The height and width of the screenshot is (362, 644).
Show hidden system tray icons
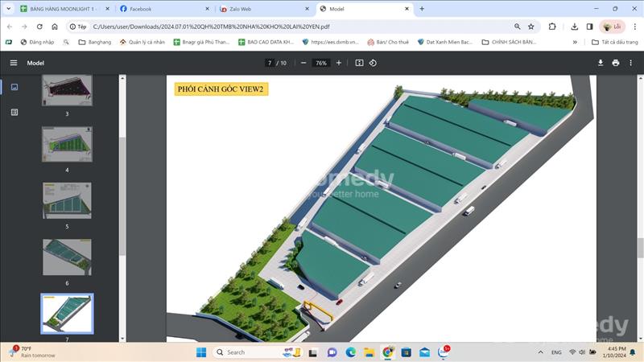point(540,352)
